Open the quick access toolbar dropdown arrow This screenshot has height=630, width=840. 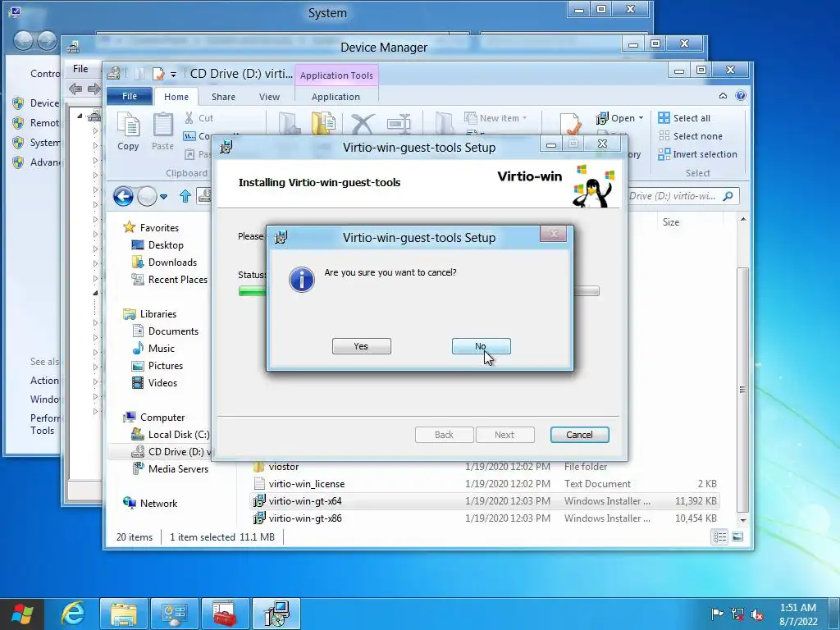[173, 74]
